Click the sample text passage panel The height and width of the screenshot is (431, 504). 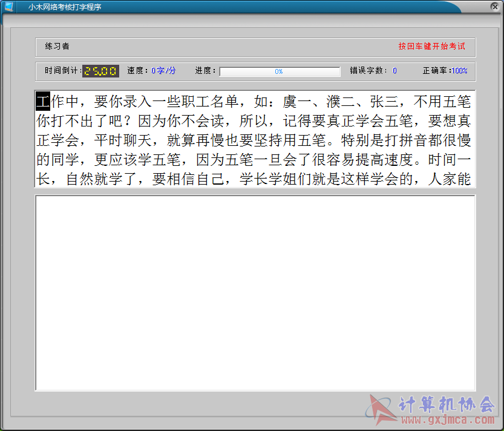click(255, 139)
